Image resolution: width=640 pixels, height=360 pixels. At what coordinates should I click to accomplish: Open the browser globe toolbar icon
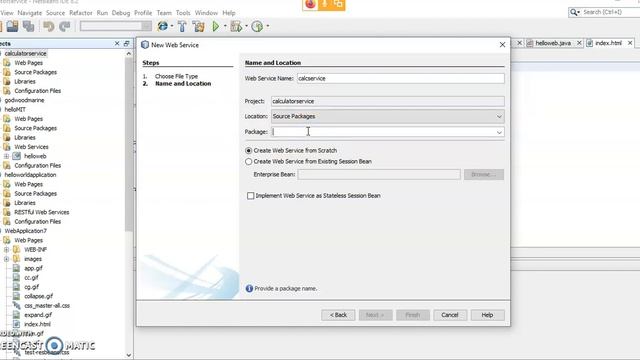tap(162, 27)
